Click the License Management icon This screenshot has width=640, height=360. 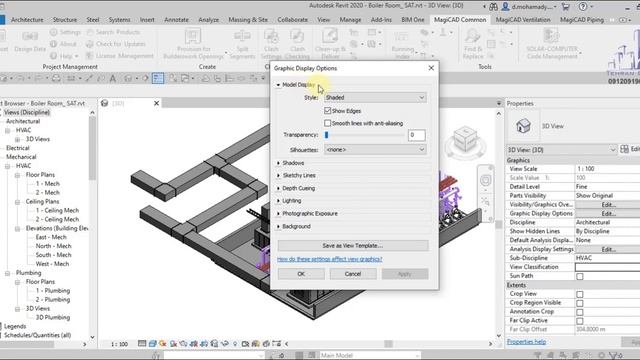pyautogui.click(x=90, y=56)
